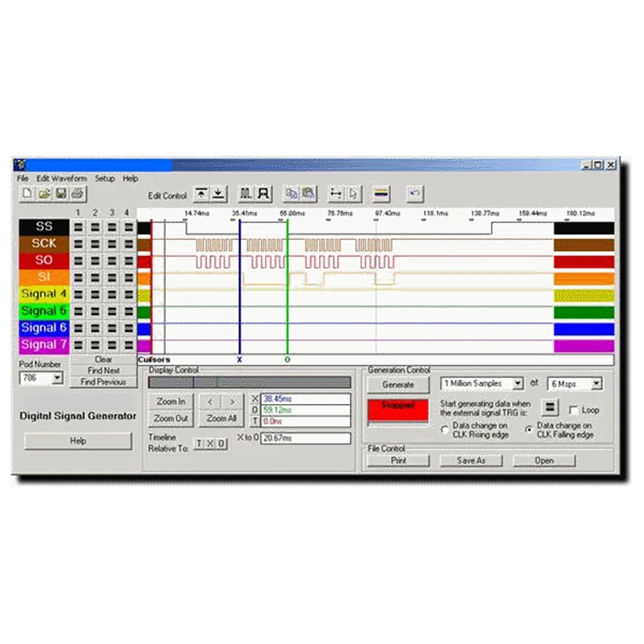This screenshot has height=644, width=644.
Task: Click the pointer cursor tool icon
Action: (x=353, y=194)
